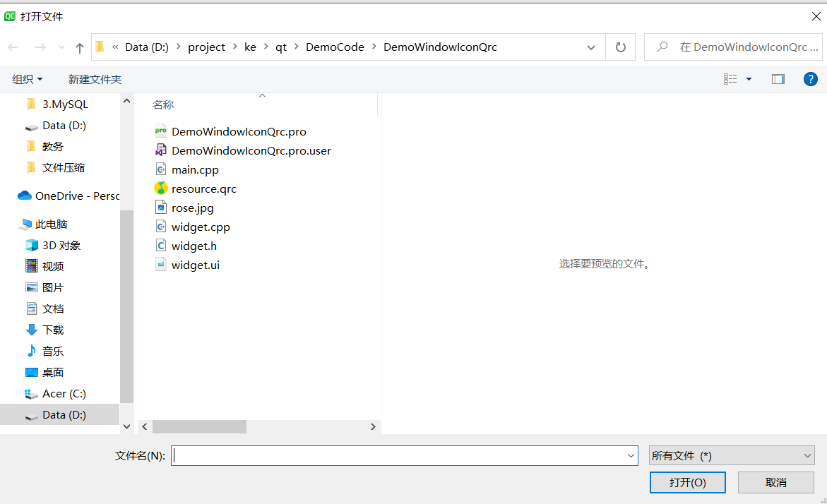Image resolution: width=827 pixels, height=504 pixels.
Task: Select widget.ui file
Action: [195, 265]
